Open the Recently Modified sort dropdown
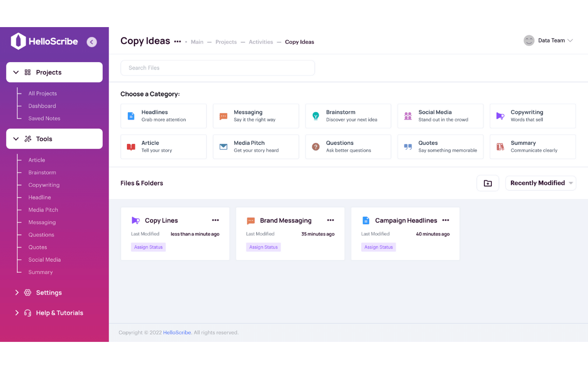Image resolution: width=588 pixels, height=369 pixels. pyautogui.click(x=540, y=183)
